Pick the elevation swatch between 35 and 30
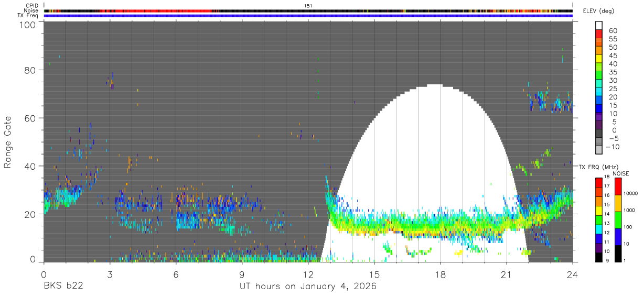The width and height of the screenshot is (644, 297). (599, 75)
